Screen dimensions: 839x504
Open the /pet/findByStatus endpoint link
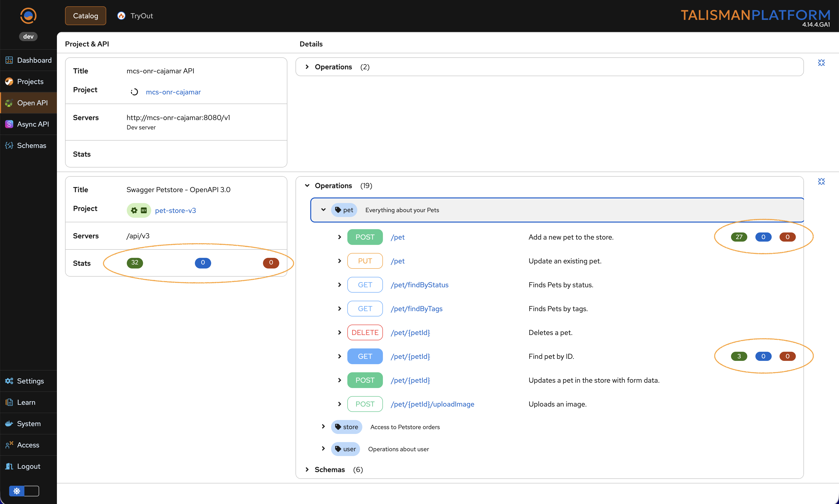point(419,284)
